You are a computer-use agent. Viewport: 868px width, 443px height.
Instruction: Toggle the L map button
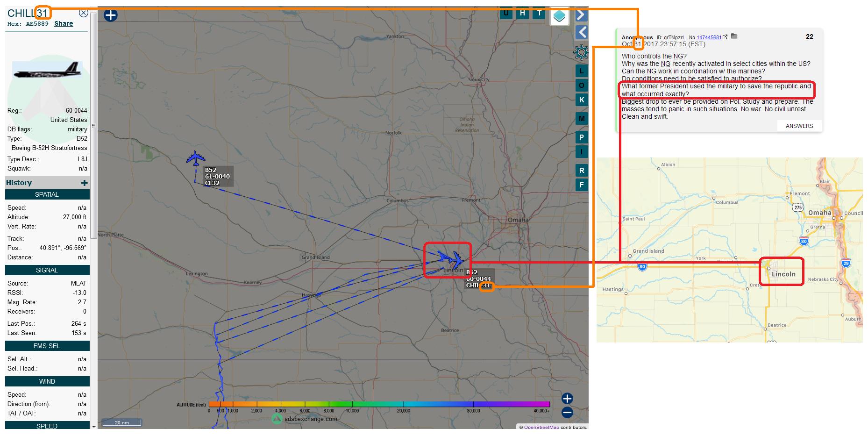(x=582, y=71)
